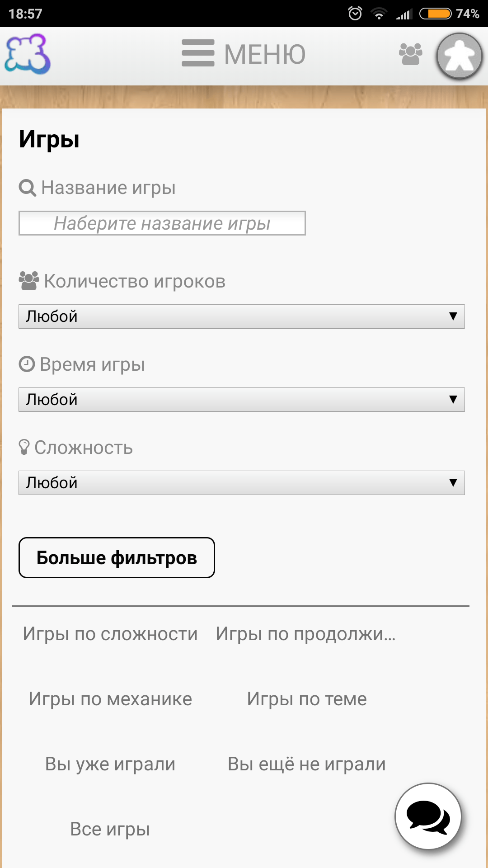Open the Все игры link

pos(110,829)
